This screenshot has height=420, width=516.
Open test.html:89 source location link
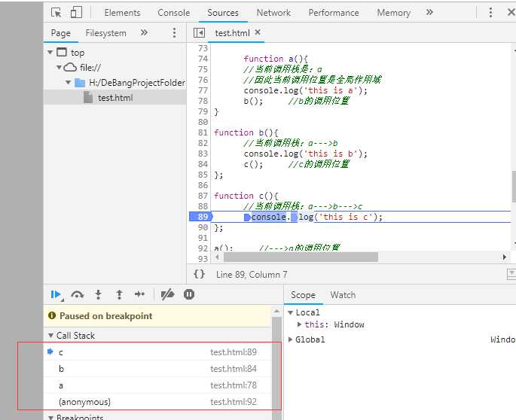[x=234, y=352]
